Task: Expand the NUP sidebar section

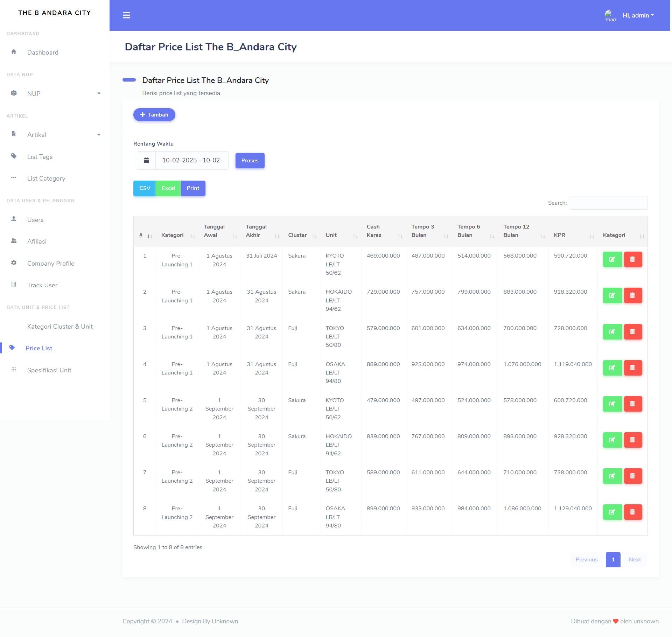Action: click(x=99, y=93)
